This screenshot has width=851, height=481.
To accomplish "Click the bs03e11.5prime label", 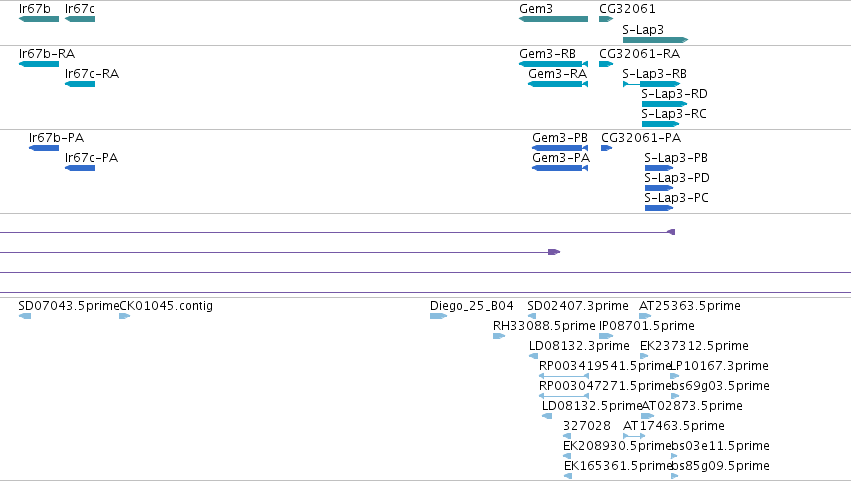I will (720, 446).
